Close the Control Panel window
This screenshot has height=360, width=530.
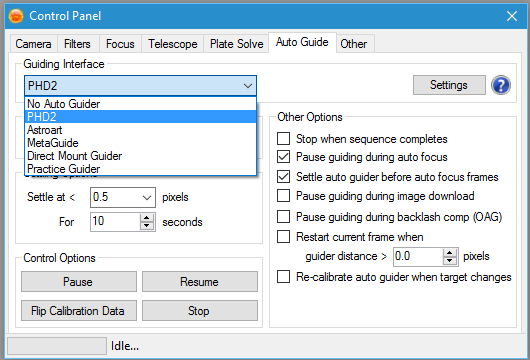click(512, 16)
